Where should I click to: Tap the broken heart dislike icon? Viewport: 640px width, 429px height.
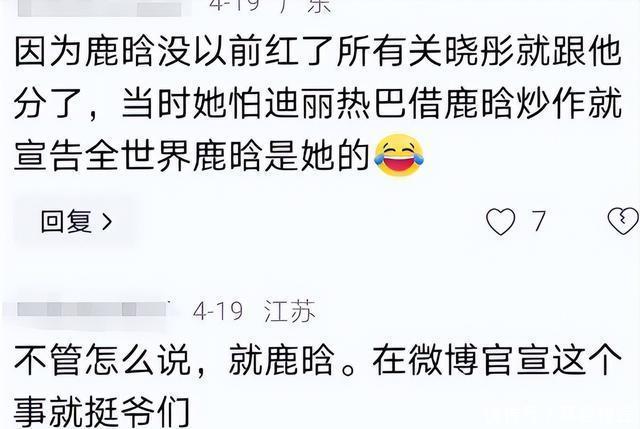[x=623, y=221]
